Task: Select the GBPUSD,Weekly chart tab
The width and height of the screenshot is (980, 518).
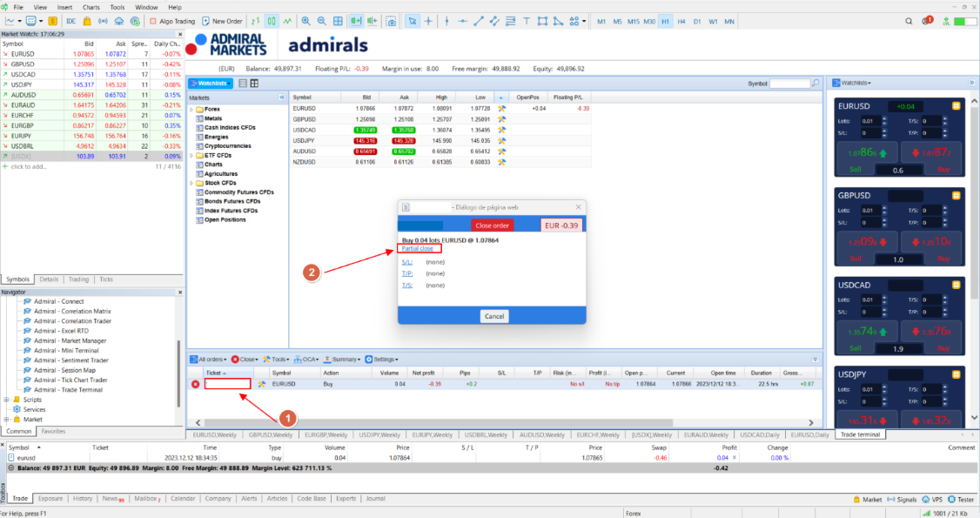Action: click(270, 435)
